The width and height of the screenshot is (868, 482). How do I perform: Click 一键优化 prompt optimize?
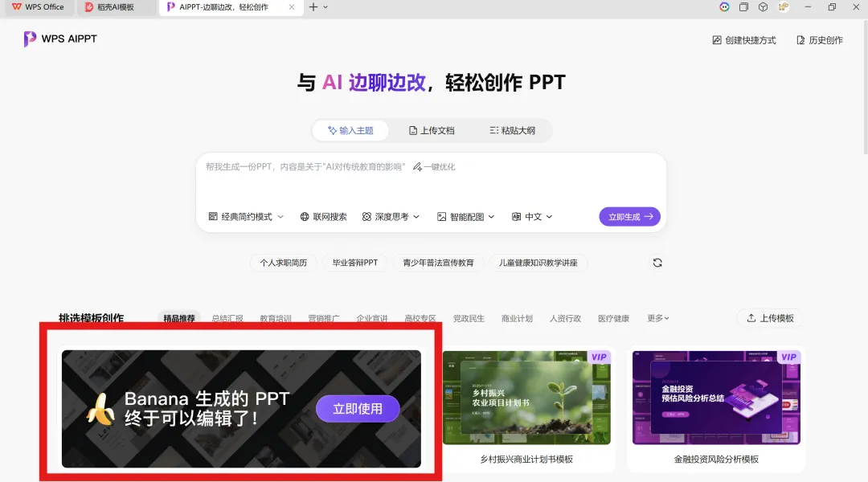coord(434,167)
